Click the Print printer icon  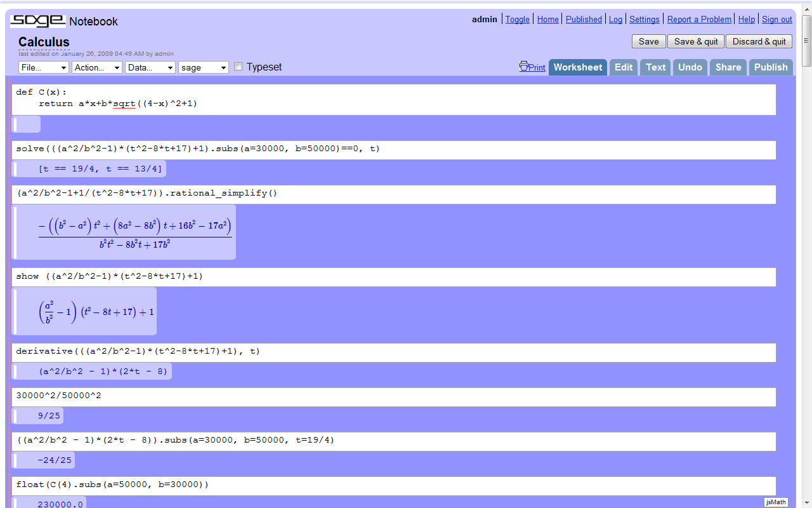point(524,67)
